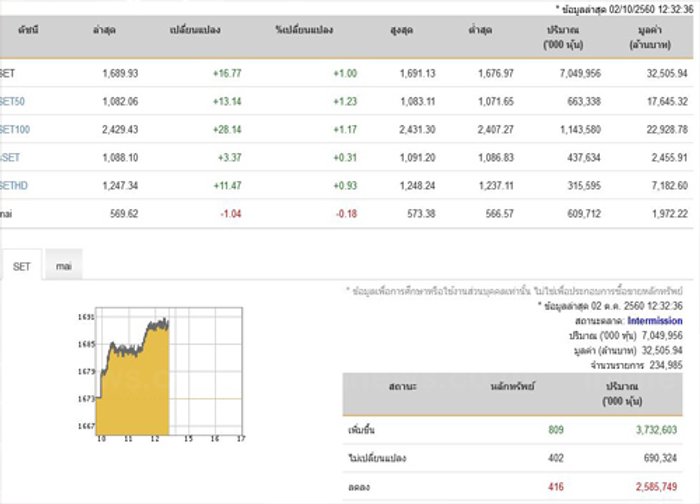Image resolution: width=700 pixels, height=504 pixels.
Task: Click the SET intraday index chart
Action: (162, 374)
